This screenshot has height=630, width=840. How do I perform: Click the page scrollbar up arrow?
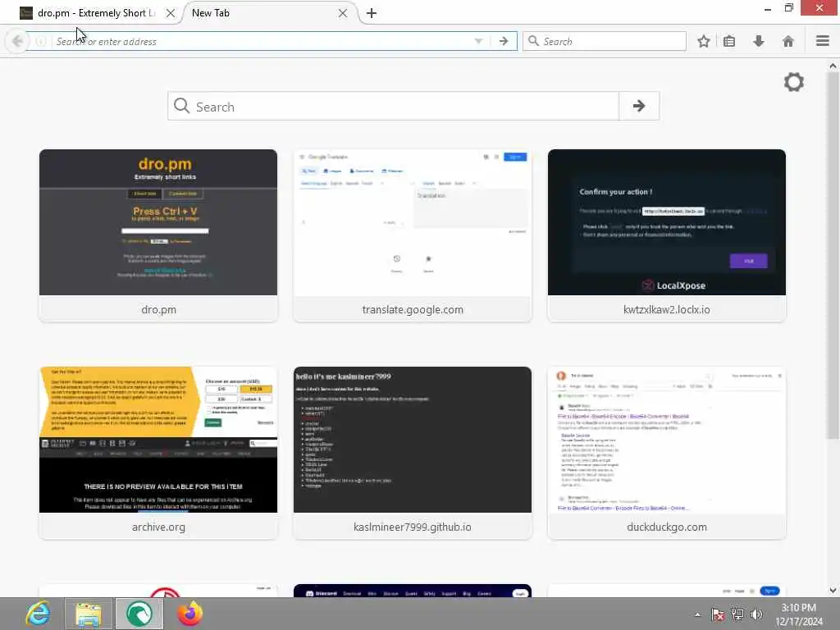pyautogui.click(x=833, y=66)
